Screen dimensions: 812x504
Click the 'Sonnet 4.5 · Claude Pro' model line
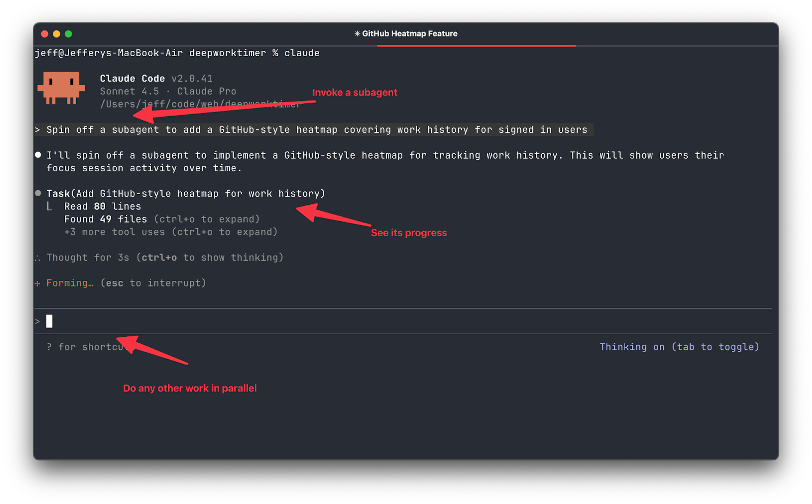point(168,91)
